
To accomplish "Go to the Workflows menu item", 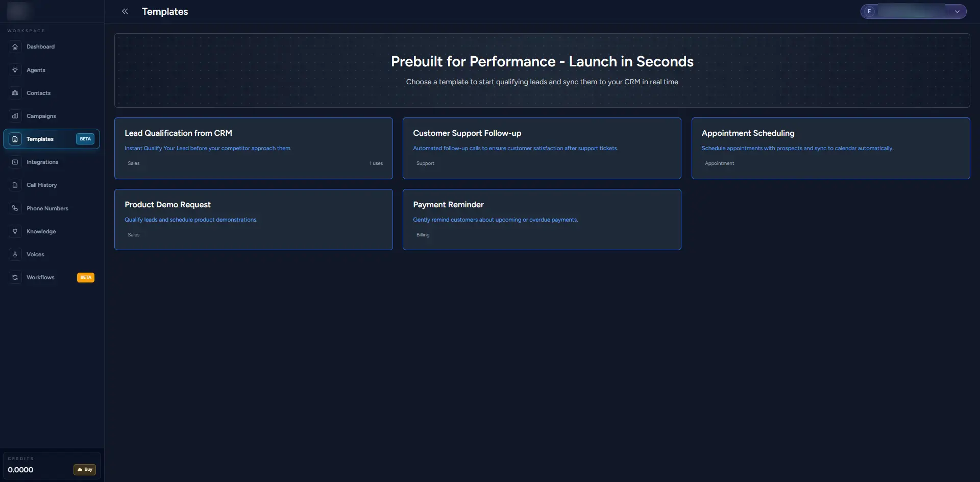I will coord(40,277).
